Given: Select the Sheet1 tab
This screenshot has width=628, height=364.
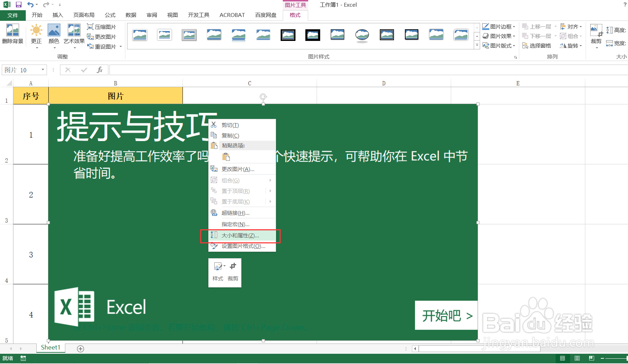Looking at the screenshot, I should click(50, 348).
